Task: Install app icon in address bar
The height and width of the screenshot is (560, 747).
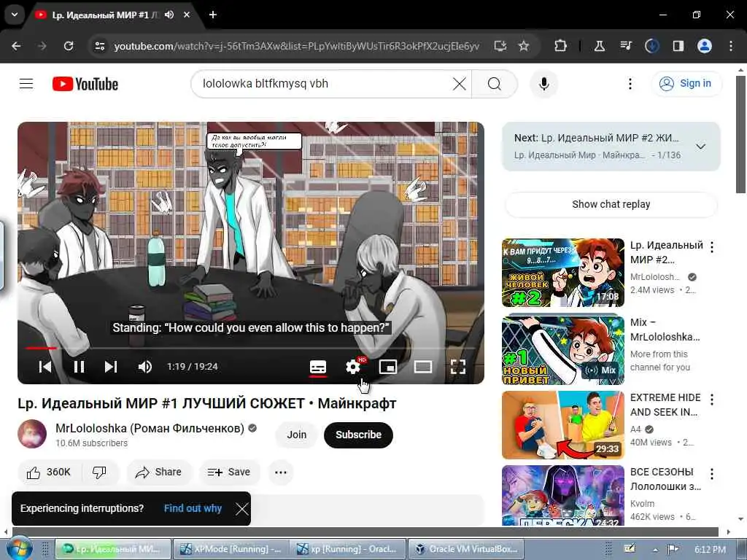Action: click(500, 46)
